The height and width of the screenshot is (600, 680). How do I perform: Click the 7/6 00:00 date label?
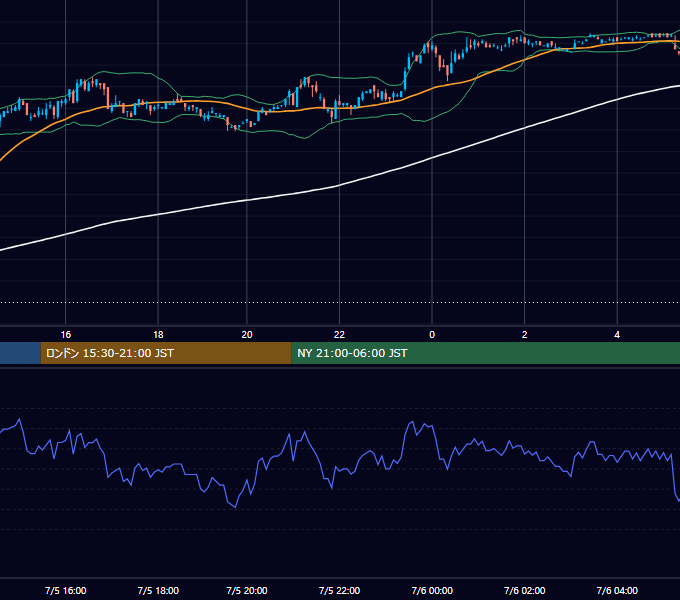[x=432, y=590]
